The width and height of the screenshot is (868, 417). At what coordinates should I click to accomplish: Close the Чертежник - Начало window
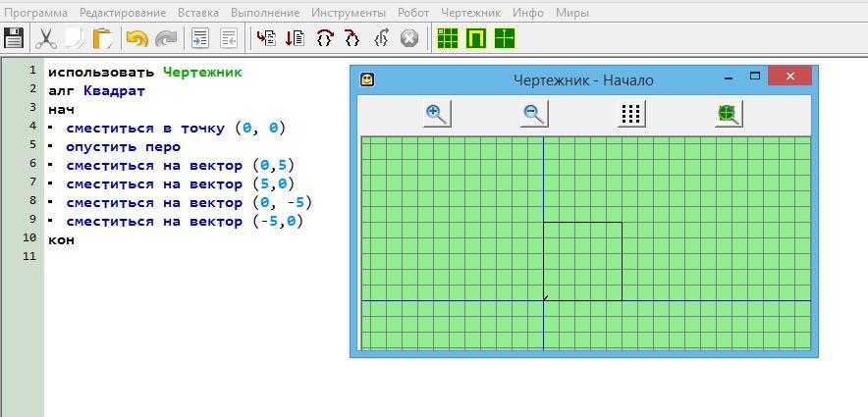(x=790, y=76)
